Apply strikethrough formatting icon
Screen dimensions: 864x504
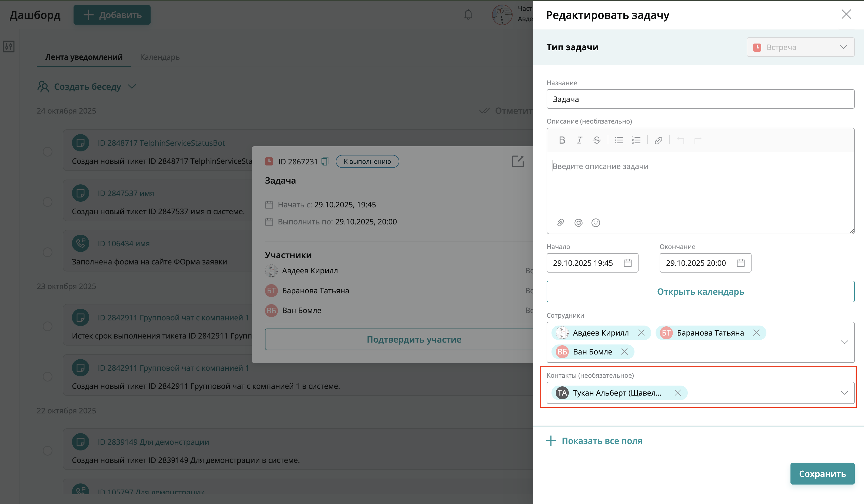[597, 140]
